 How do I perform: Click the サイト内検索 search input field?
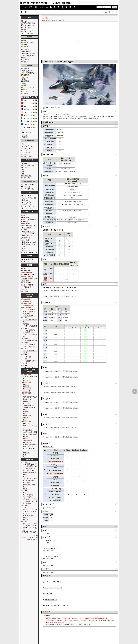tap(104, 7)
